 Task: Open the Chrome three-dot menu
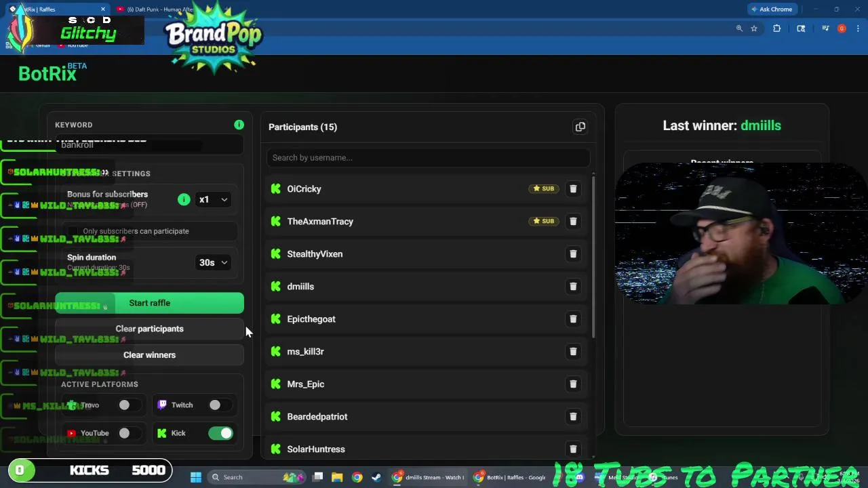tap(858, 28)
